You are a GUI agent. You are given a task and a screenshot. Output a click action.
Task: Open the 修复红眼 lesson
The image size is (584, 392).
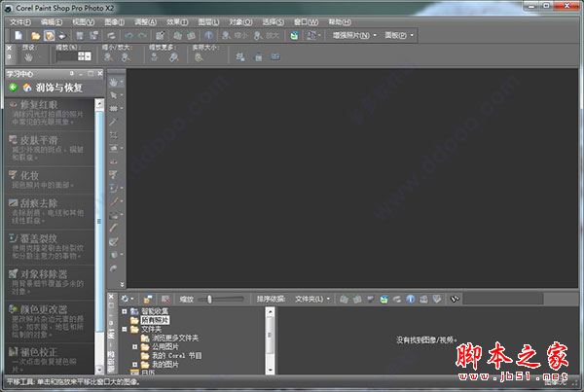[50, 114]
